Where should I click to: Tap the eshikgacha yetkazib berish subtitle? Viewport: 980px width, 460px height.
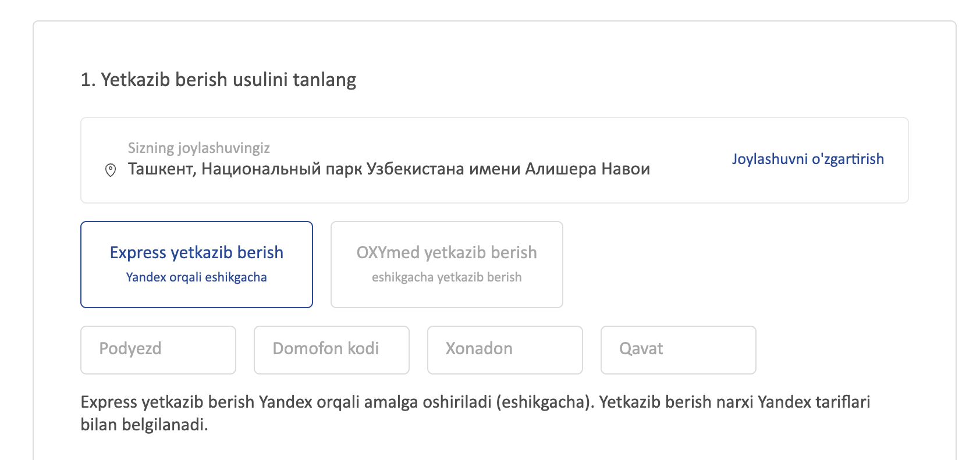(x=446, y=277)
